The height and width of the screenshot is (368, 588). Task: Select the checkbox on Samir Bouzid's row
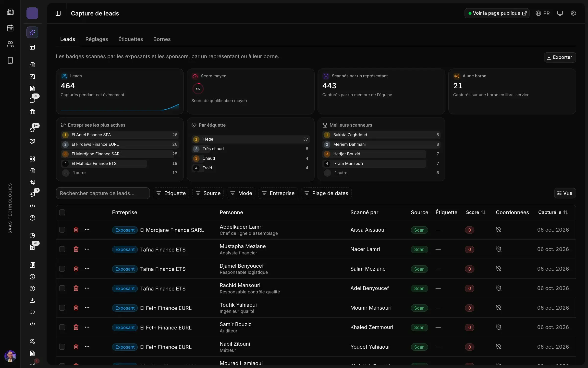point(62,327)
